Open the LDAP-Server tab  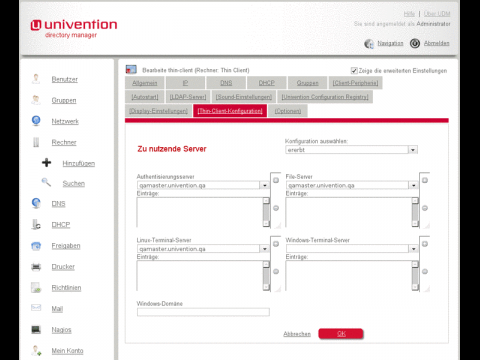tap(188, 97)
